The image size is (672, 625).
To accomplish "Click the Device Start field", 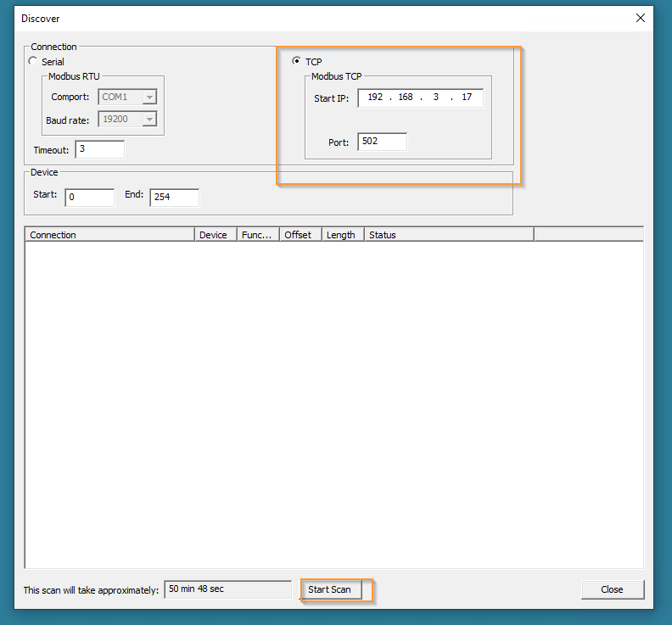I will click(x=90, y=197).
